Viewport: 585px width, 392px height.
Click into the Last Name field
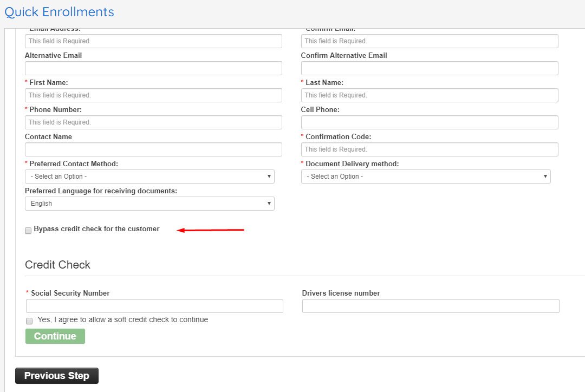pyautogui.click(x=430, y=95)
